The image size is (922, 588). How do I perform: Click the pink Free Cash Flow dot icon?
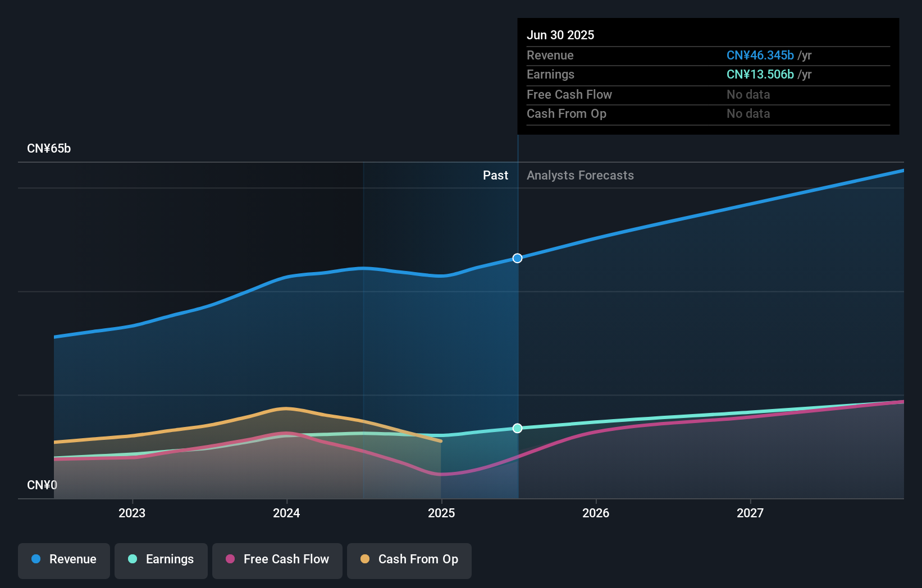click(x=230, y=559)
